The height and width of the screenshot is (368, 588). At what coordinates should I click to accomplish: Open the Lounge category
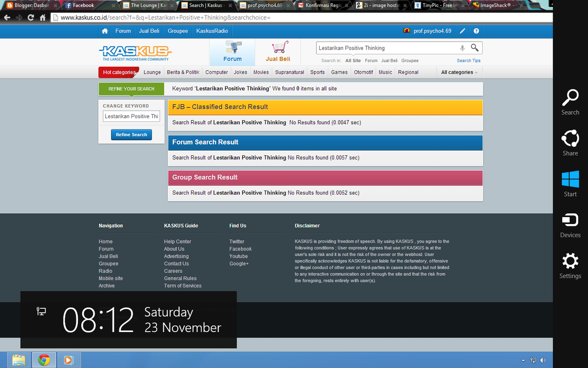(x=152, y=72)
